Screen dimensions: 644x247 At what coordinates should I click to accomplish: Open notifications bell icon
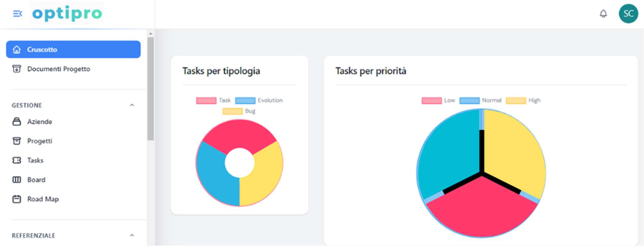coord(603,14)
